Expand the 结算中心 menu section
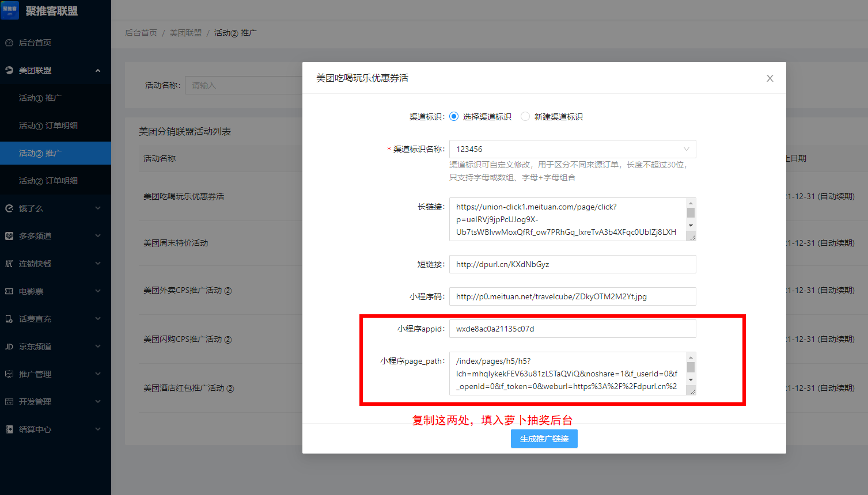868x495 pixels. coord(98,429)
